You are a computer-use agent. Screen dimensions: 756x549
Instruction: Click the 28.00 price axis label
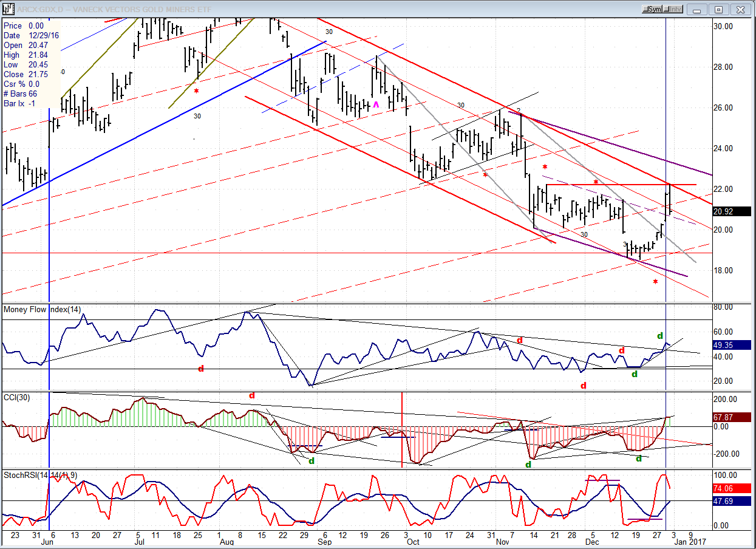pos(723,67)
